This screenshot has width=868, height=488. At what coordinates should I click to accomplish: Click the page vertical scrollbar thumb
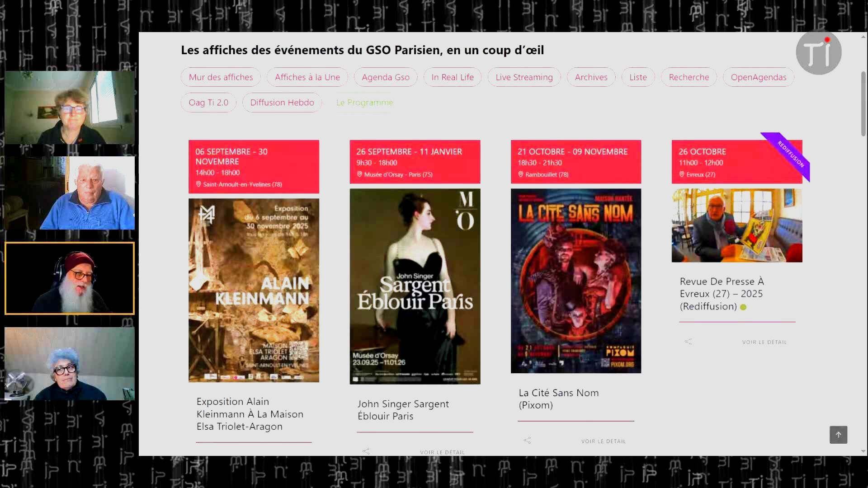pyautogui.click(x=863, y=104)
